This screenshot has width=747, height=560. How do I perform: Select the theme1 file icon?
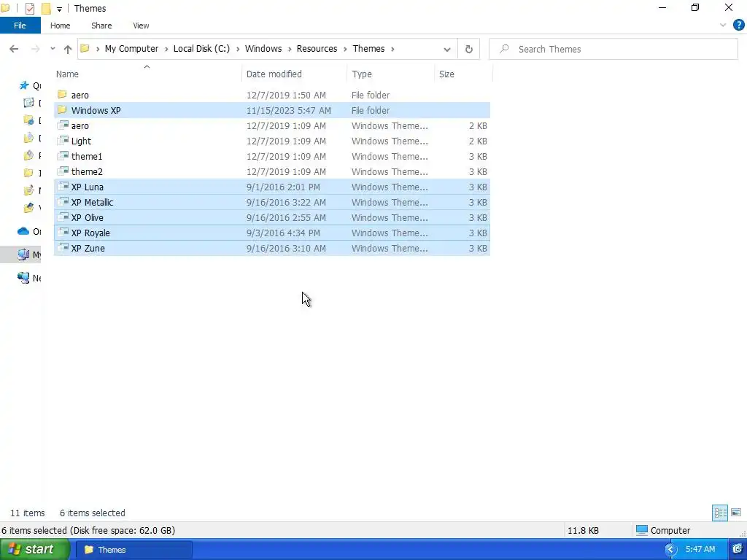tap(63, 156)
